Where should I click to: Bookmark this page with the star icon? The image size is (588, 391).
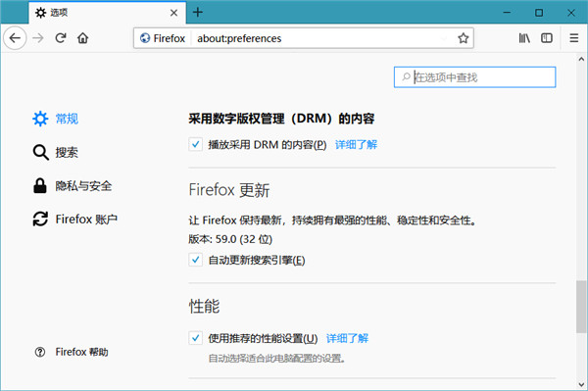pyautogui.click(x=464, y=38)
